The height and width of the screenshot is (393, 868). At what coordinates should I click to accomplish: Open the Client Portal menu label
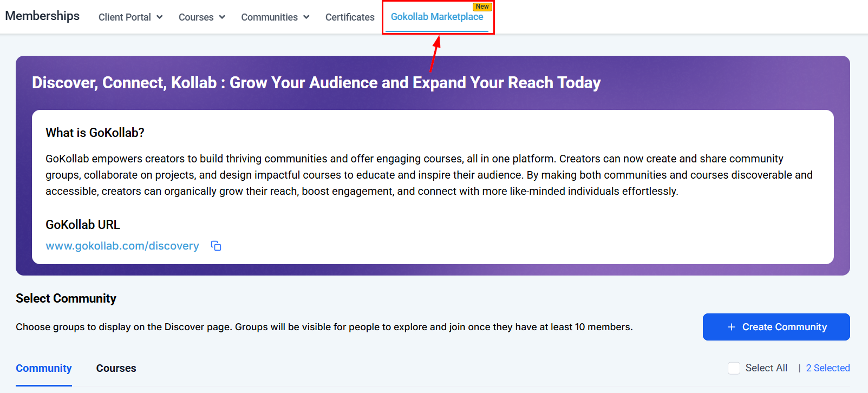(x=125, y=17)
